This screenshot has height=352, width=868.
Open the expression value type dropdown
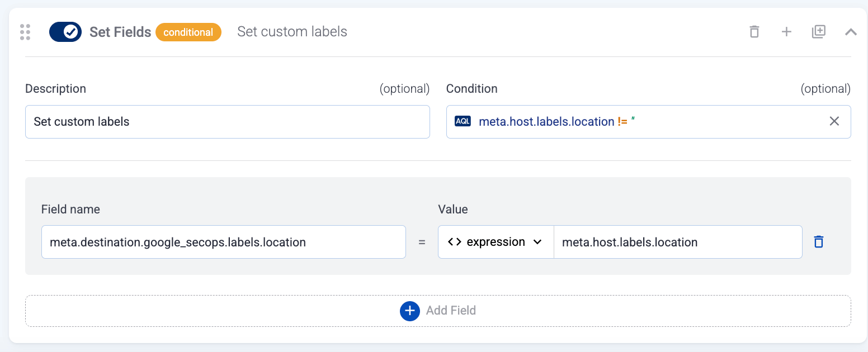tap(495, 241)
